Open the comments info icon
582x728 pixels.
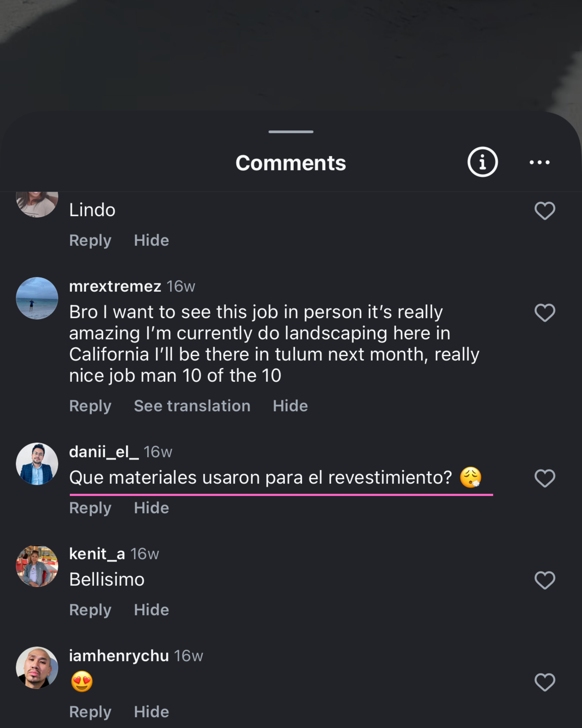coord(482,162)
